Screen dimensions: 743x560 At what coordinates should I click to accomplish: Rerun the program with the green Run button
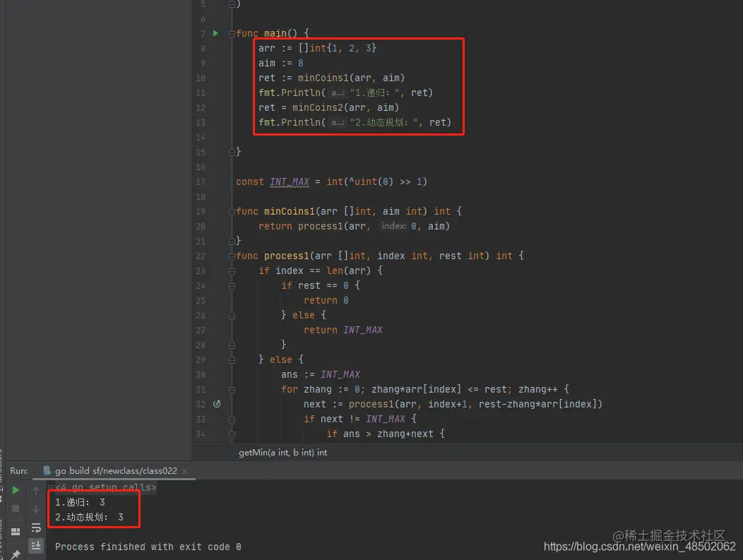(16, 490)
